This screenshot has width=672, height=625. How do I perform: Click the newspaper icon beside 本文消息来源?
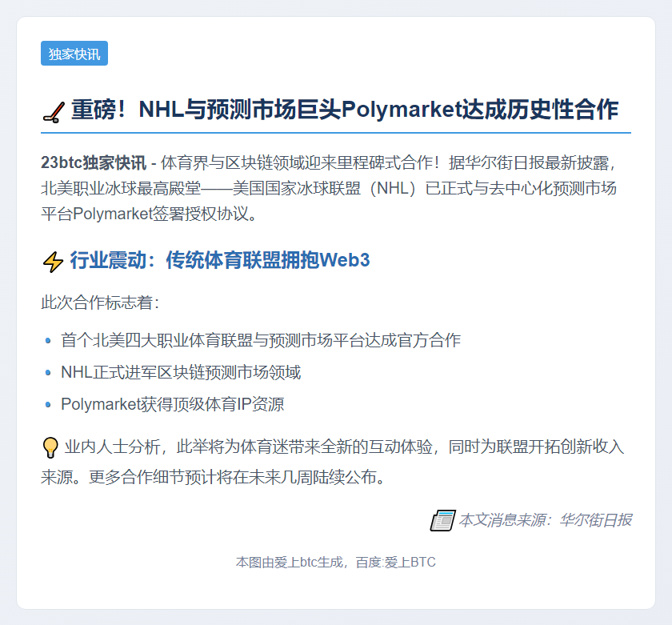(x=442, y=520)
